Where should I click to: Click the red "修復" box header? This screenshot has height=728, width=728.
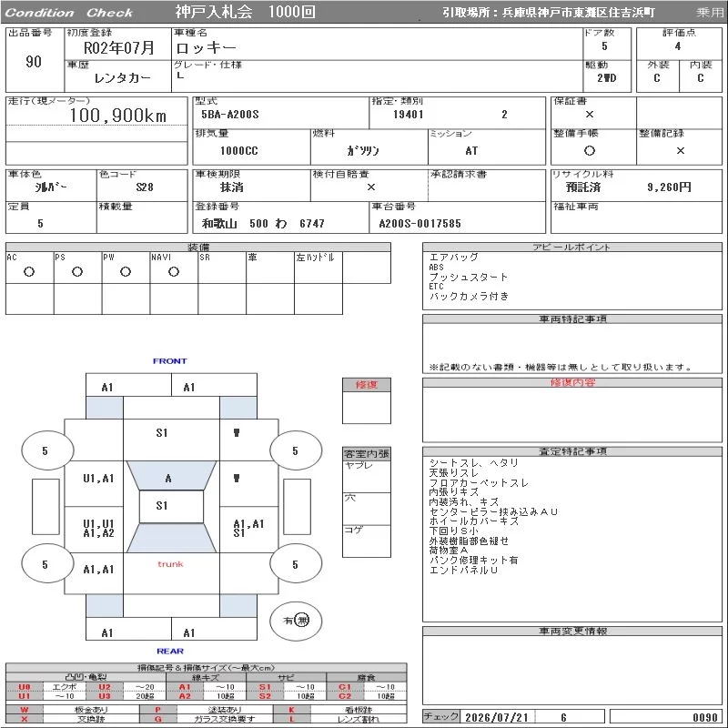point(367,385)
